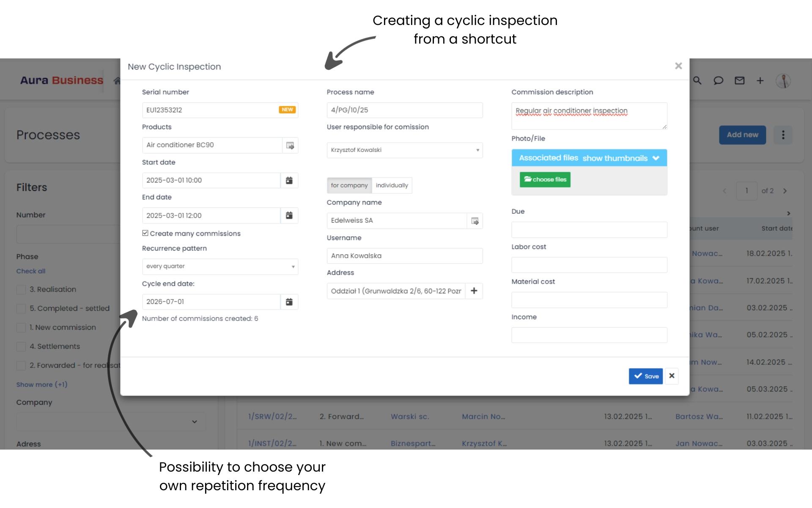Image resolution: width=812 pixels, height=508 pixels.
Task: Click the plus icon to add new item
Action: [x=760, y=80]
